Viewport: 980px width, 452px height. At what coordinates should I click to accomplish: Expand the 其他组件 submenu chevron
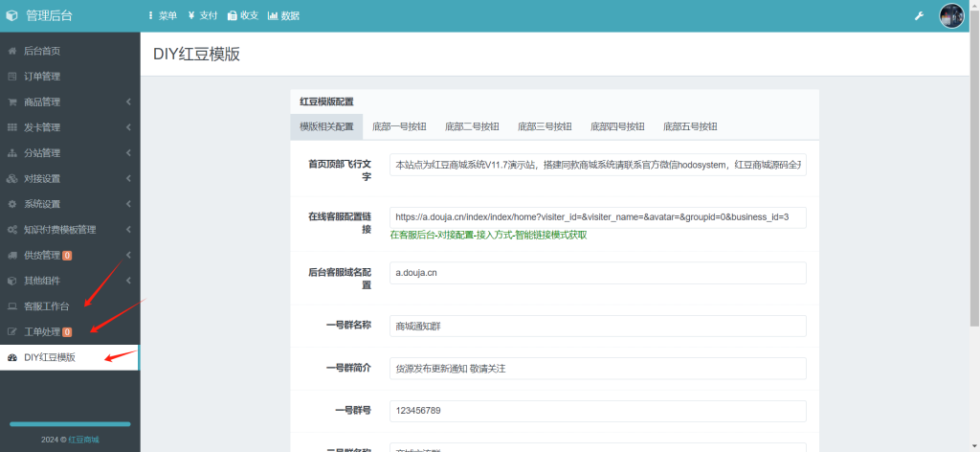[128, 281]
